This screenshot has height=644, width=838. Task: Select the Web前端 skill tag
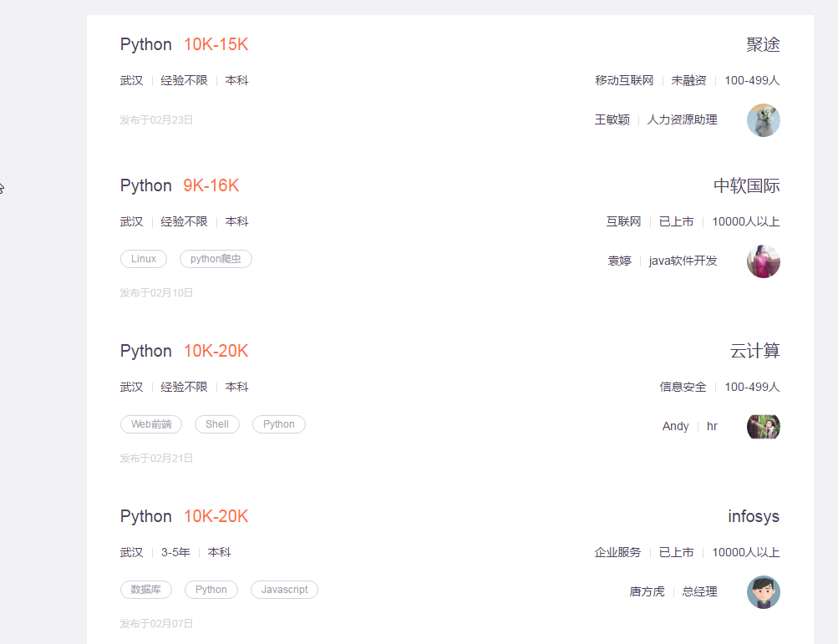pos(151,424)
